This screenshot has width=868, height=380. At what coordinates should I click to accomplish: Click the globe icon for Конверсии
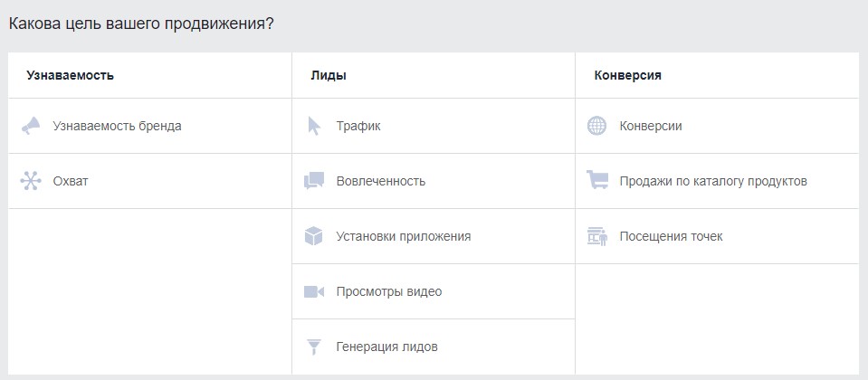tap(596, 126)
